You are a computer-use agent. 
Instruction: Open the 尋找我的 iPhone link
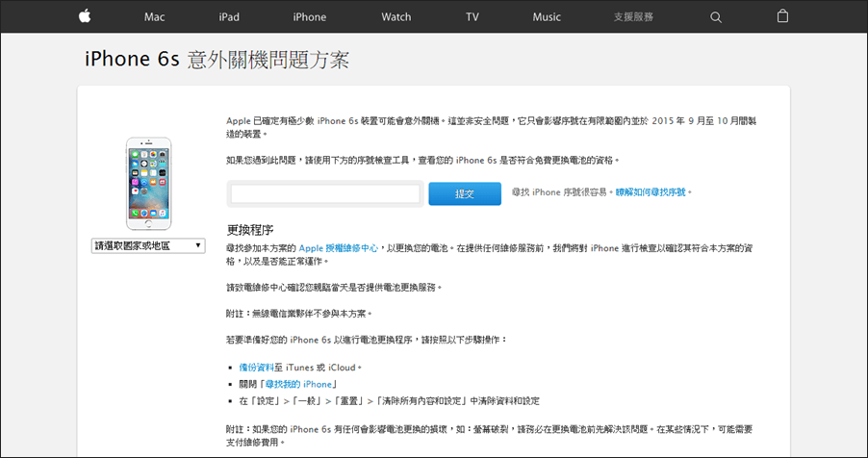299,384
